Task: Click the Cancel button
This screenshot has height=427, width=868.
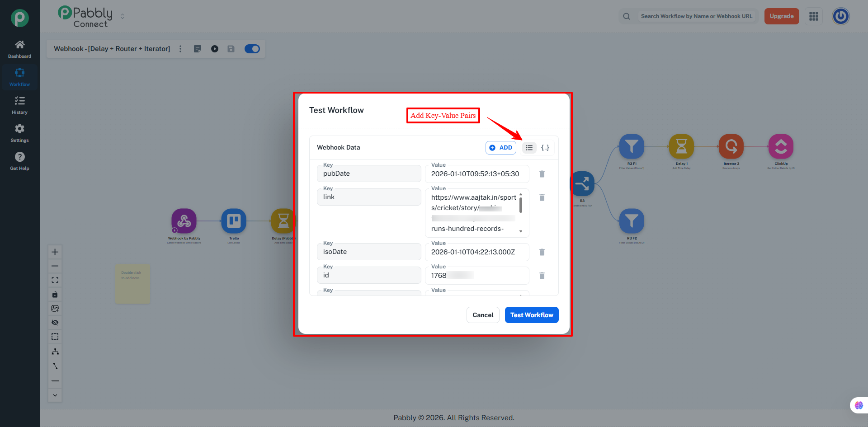Action: tap(483, 315)
